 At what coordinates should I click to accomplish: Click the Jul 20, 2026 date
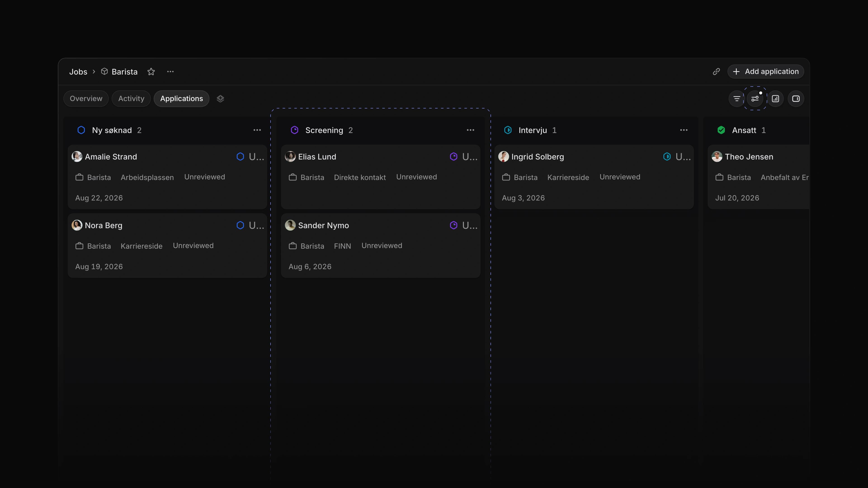click(x=737, y=198)
